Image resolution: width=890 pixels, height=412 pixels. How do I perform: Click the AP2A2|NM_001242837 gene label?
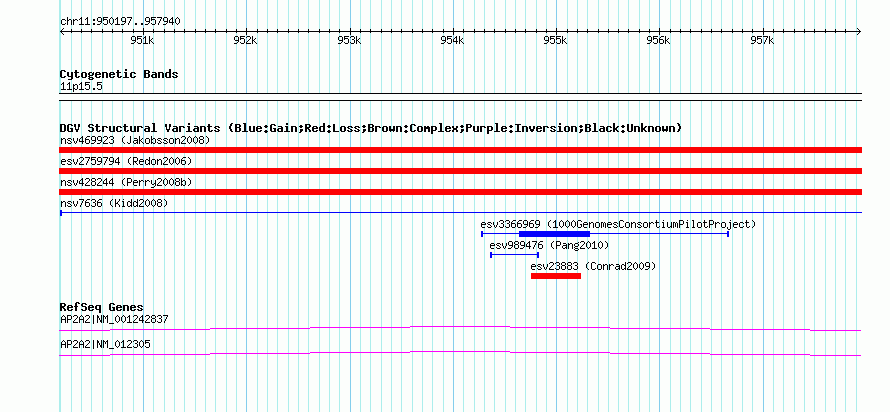(114, 319)
